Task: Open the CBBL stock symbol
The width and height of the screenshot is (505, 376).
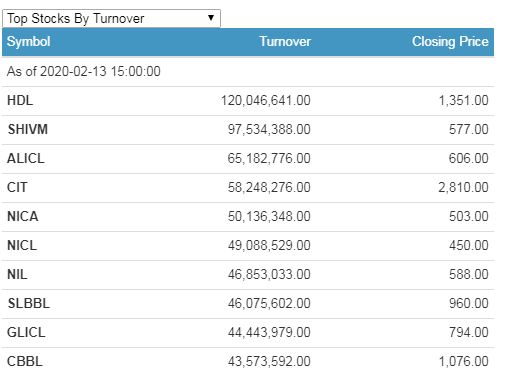Action: [25, 361]
